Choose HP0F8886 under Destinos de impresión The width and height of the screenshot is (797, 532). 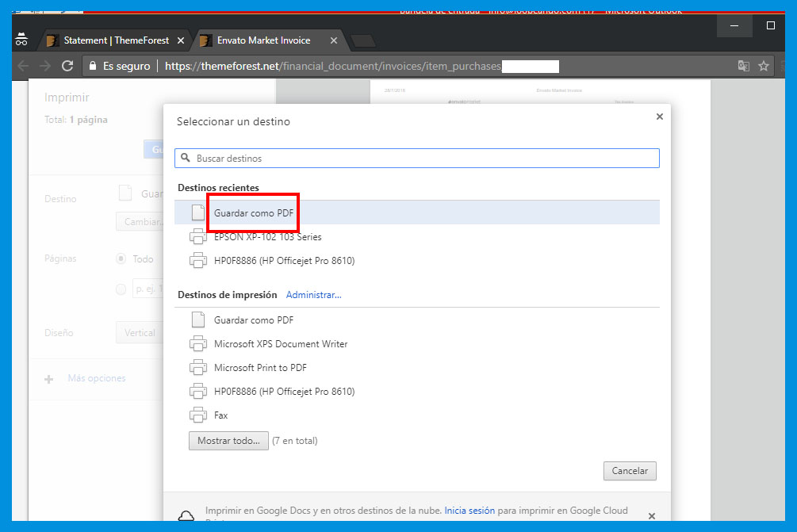point(417,391)
